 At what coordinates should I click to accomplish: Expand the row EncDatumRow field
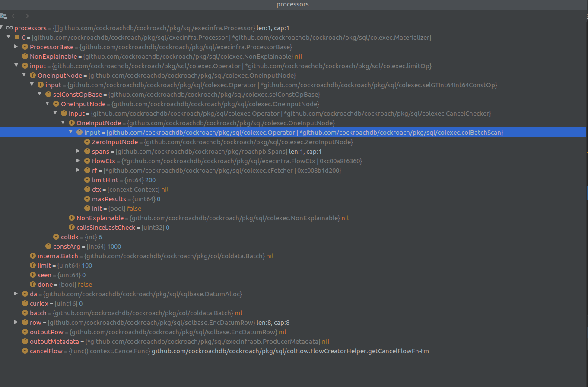[16, 322]
